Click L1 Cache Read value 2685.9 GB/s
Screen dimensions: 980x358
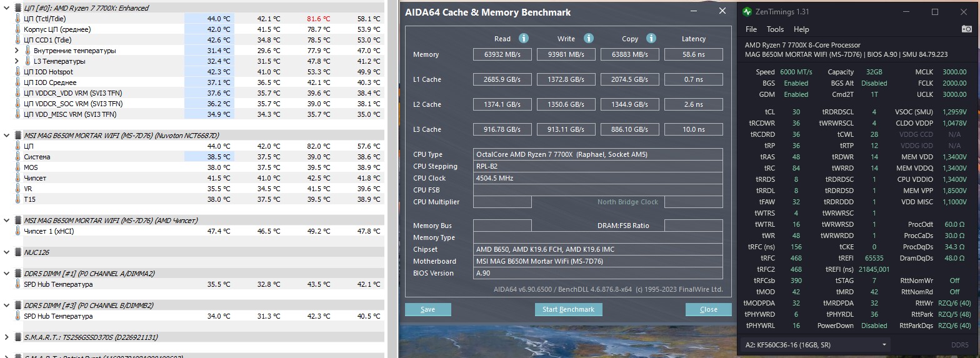pos(502,79)
